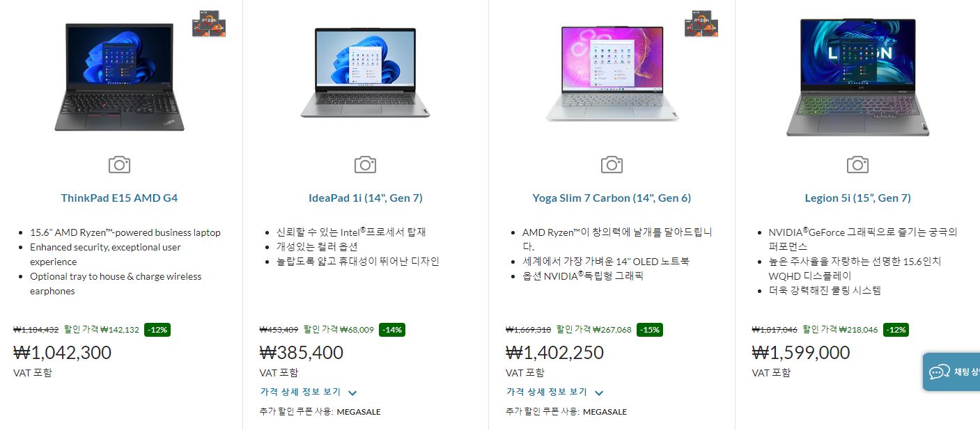980x430 pixels.
Task: Click the 가격 상세 정보 보기 link under IdeaPad 1i
Action: point(300,392)
